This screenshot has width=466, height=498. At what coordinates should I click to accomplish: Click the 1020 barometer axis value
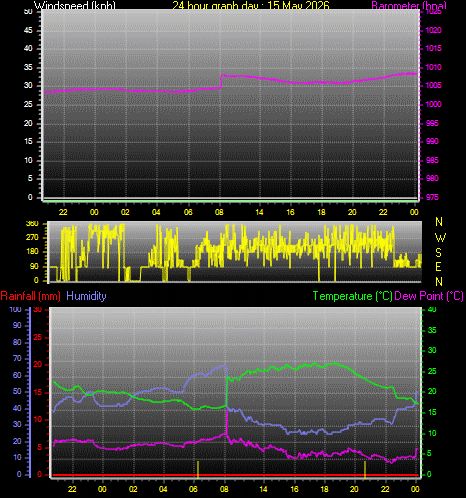pyautogui.click(x=433, y=30)
